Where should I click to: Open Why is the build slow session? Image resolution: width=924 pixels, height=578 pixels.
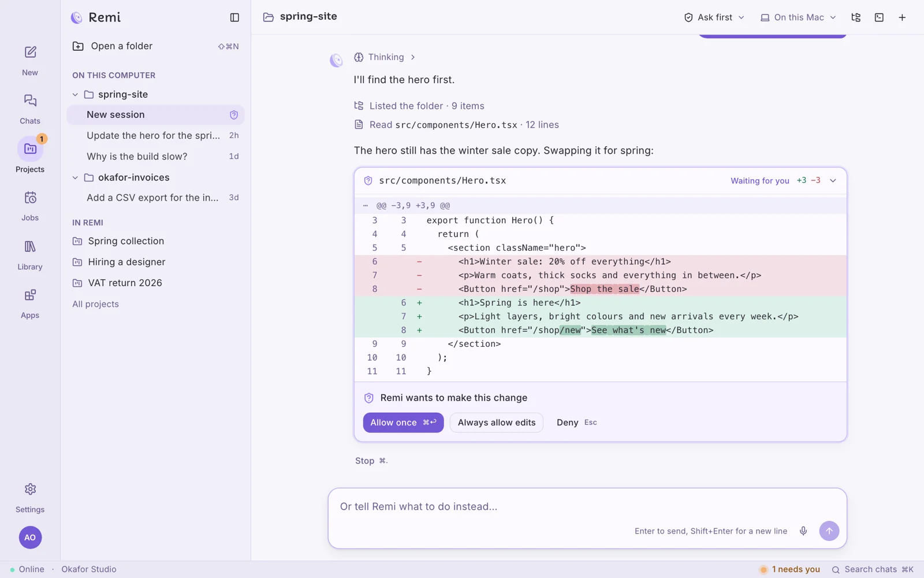tap(155, 156)
